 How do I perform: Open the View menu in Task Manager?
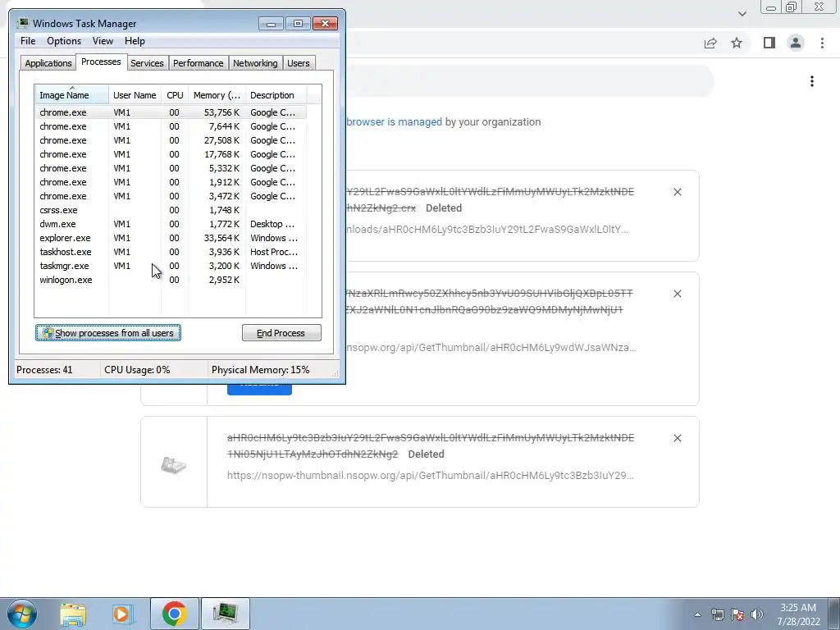103,41
